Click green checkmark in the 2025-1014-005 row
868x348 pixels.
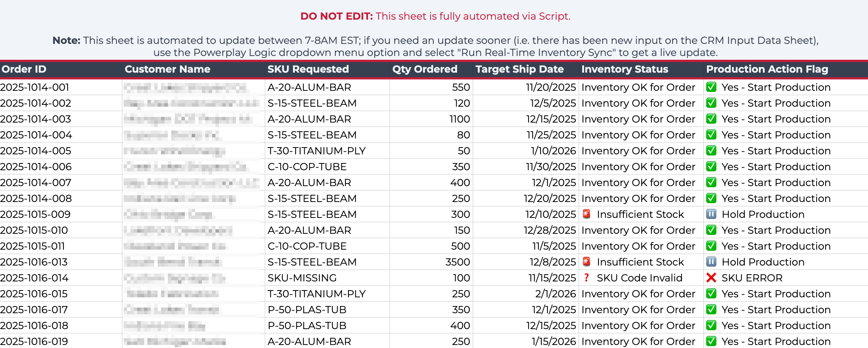[x=711, y=151]
